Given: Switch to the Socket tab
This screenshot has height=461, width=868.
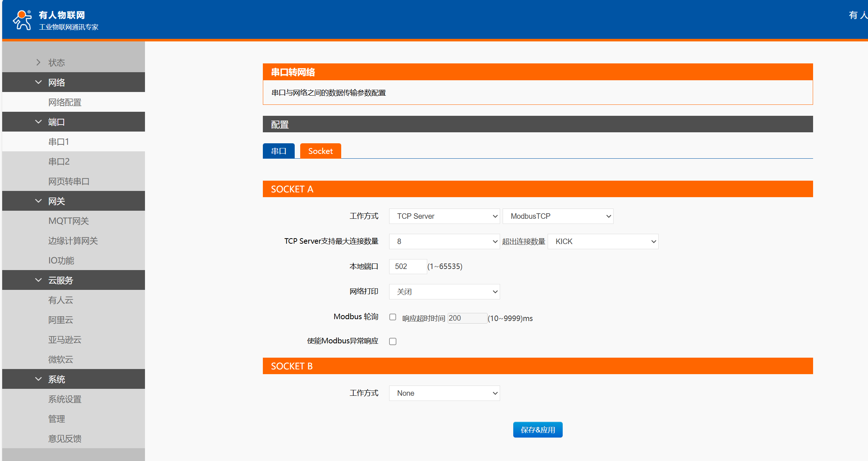Looking at the screenshot, I should point(320,151).
